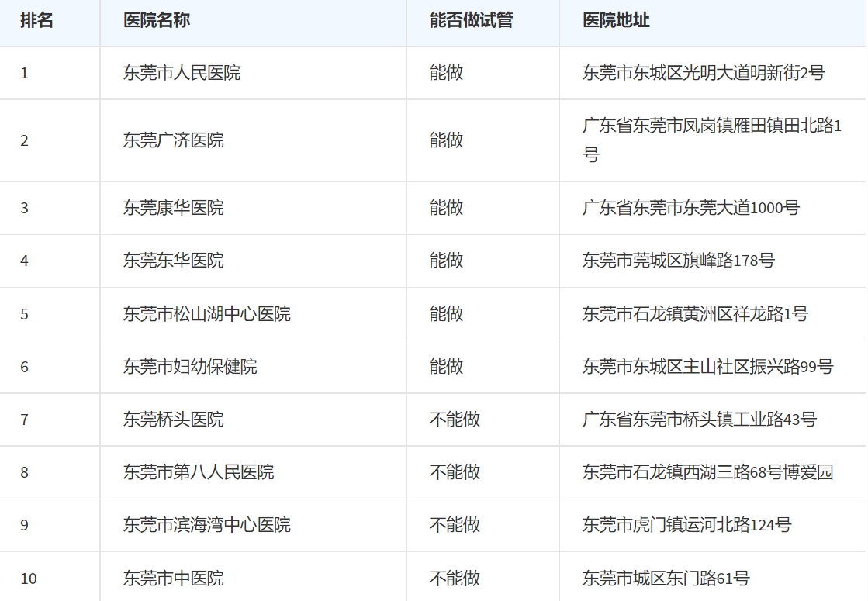Click address 东莞市莞城区旗峰路178号
Screen dimensions: 868x601
(x=678, y=261)
